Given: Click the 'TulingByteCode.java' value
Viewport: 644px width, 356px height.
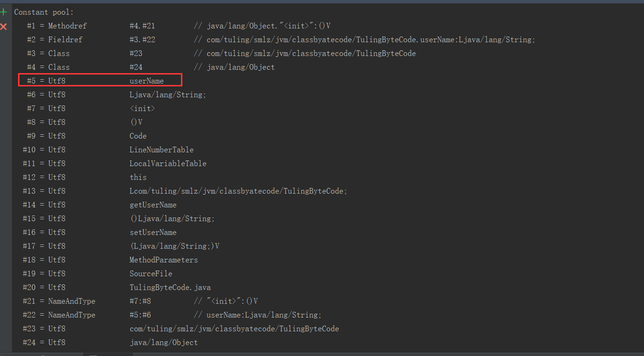Looking at the screenshot, I should 170,287.
